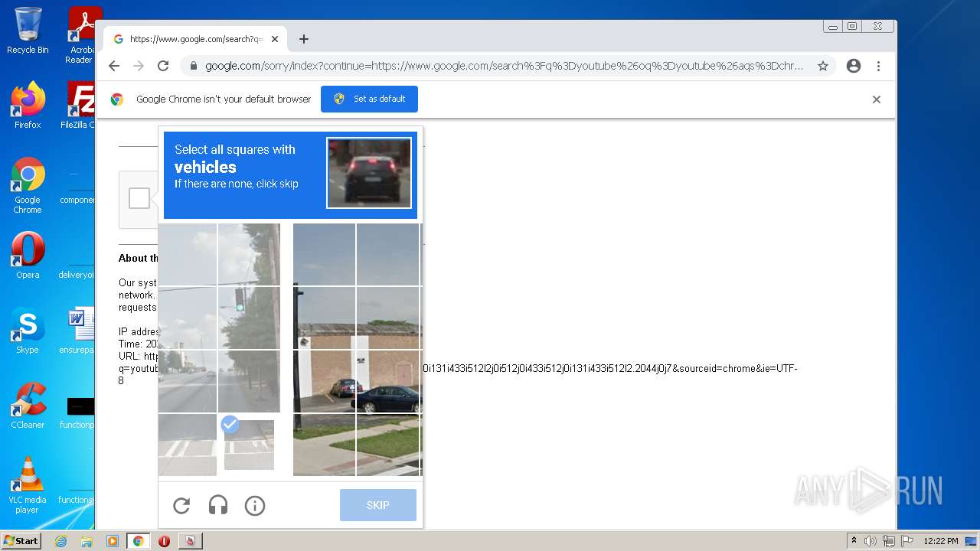
Task: Reload the current page
Action: coord(163,66)
